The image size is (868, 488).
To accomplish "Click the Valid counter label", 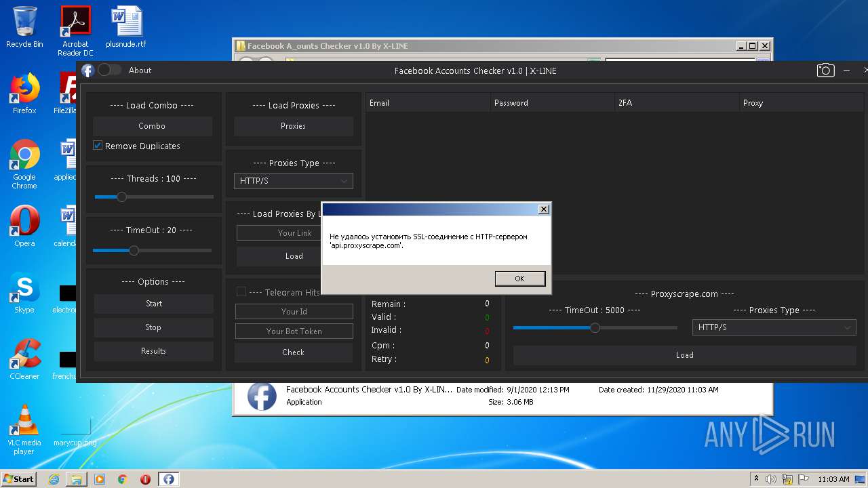I will pos(384,317).
